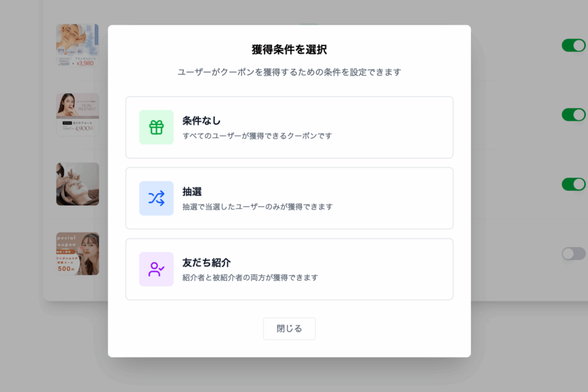The image size is (588, 392).
Task: Open the Special Coupon 500円 thumbnail
Action: pos(78,253)
